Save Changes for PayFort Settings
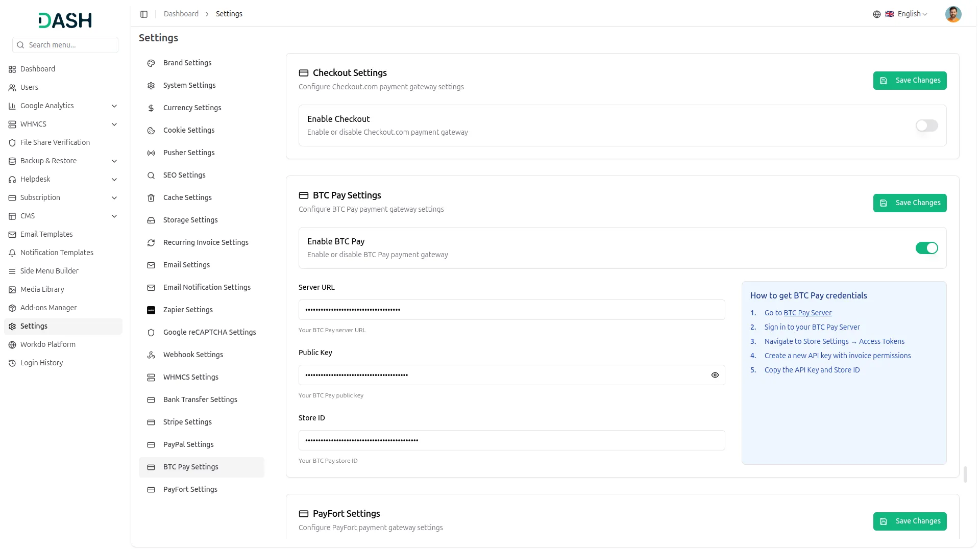Screen dimensions: 980x551 pos(910,521)
